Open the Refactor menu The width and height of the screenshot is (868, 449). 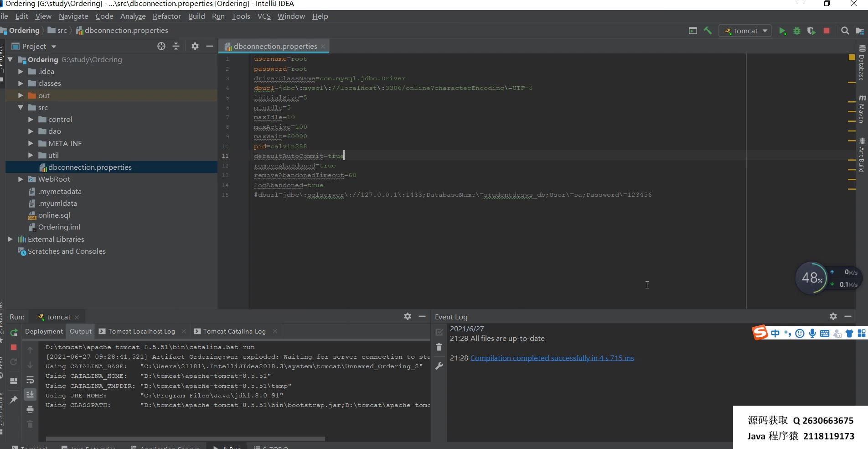tap(166, 16)
